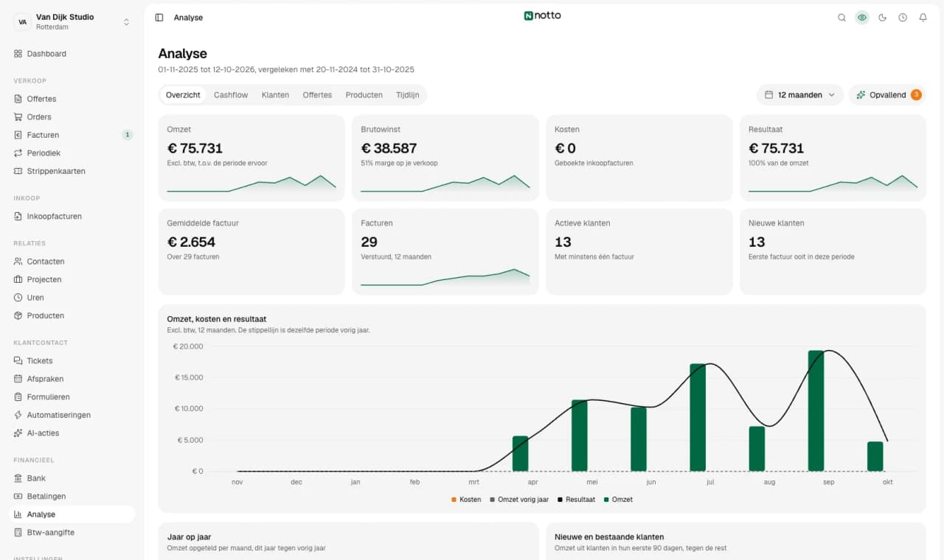944x560 pixels.
Task: Open Btw-aangifte in the sidebar
Action: click(72, 533)
